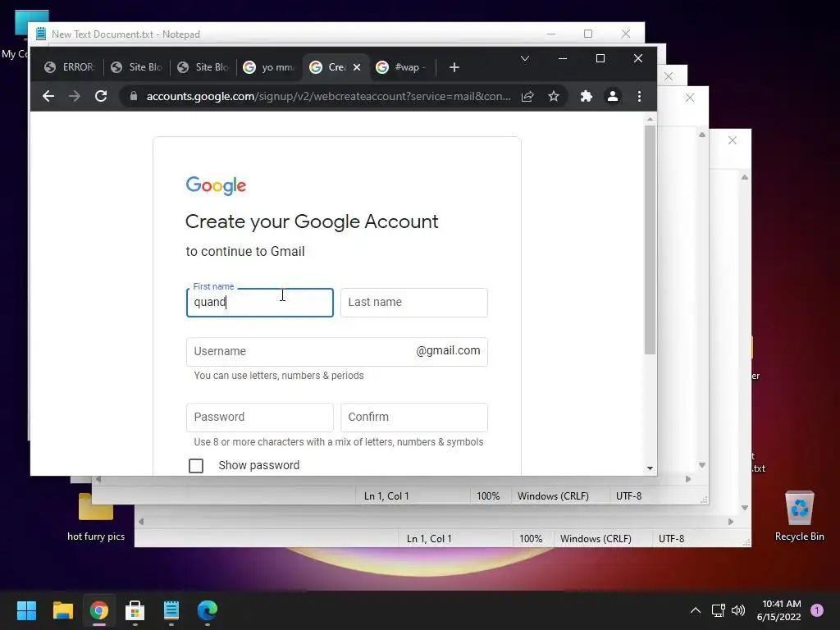The height and width of the screenshot is (630, 840).
Task: Click Windows (CRLF) in rearmost Notepad status bar
Action: pyautogui.click(x=596, y=538)
